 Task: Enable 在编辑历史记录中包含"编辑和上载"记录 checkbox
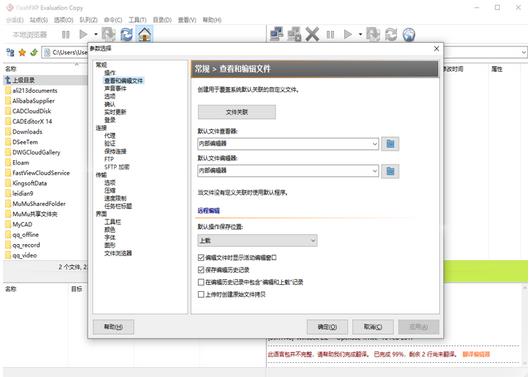click(x=201, y=282)
